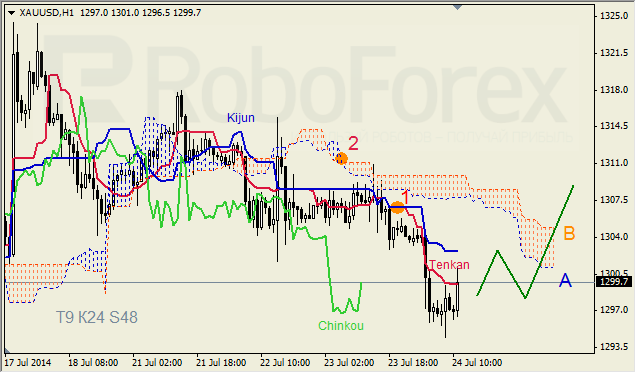Click the 1297.0 price scale label
The width and height of the screenshot is (636, 373).
614,310
